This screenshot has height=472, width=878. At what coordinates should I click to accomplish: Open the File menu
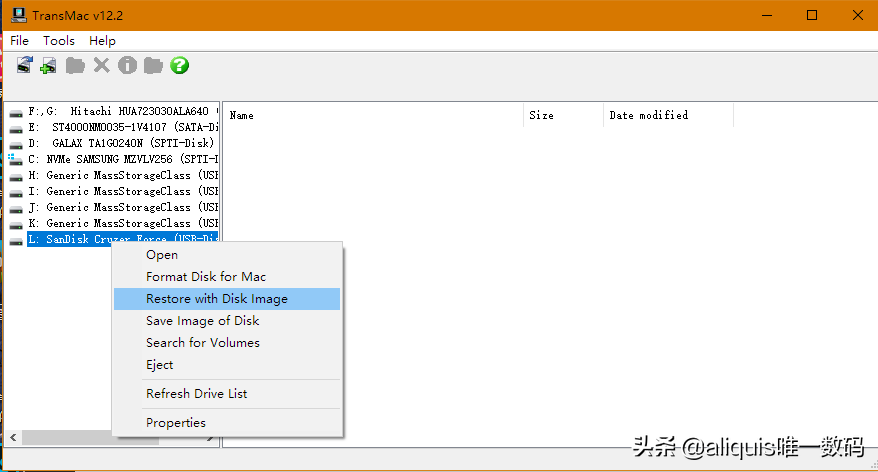click(x=19, y=41)
